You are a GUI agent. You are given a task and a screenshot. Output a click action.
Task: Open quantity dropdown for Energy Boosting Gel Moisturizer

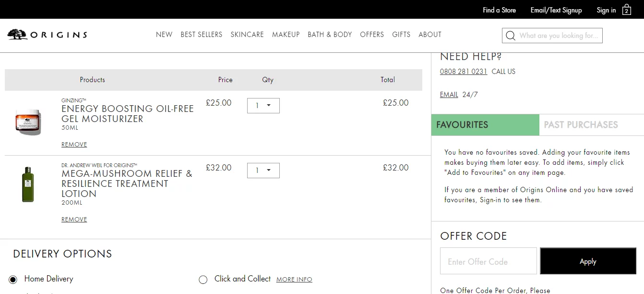coord(263,106)
